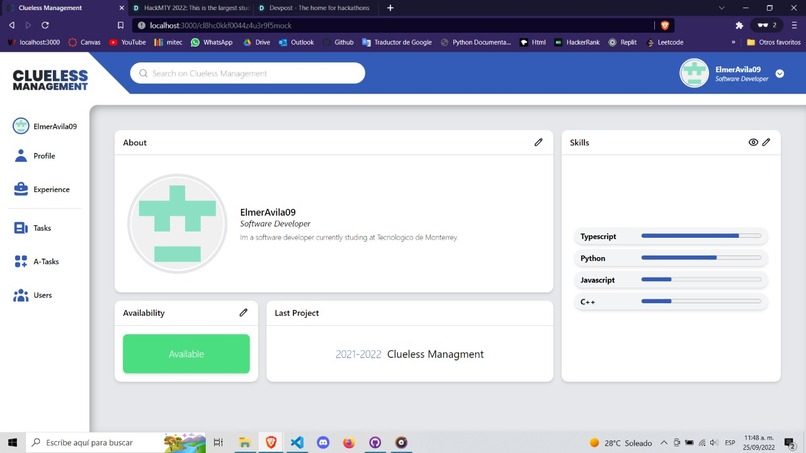Viewport: 806px width, 453px height.
Task: Open the Windows Start menu
Action: coord(12,442)
